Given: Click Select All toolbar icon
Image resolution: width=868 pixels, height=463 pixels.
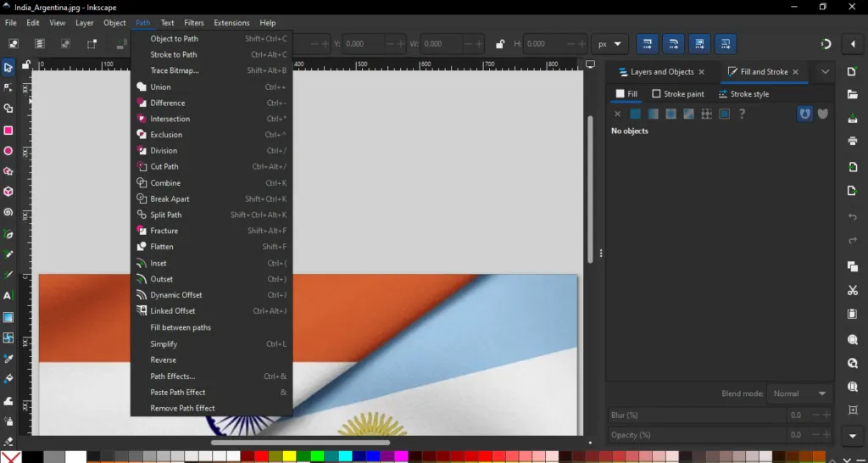Looking at the screenshot, I should [x=14, y=44].
